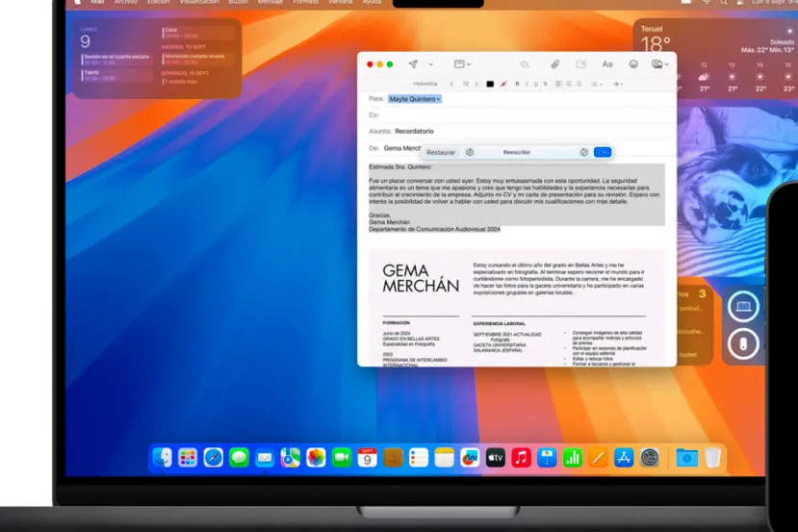Open the header fields dropdown in the compose toolbar
This screenshot has height=532, width=798.
tap(462, 64)
